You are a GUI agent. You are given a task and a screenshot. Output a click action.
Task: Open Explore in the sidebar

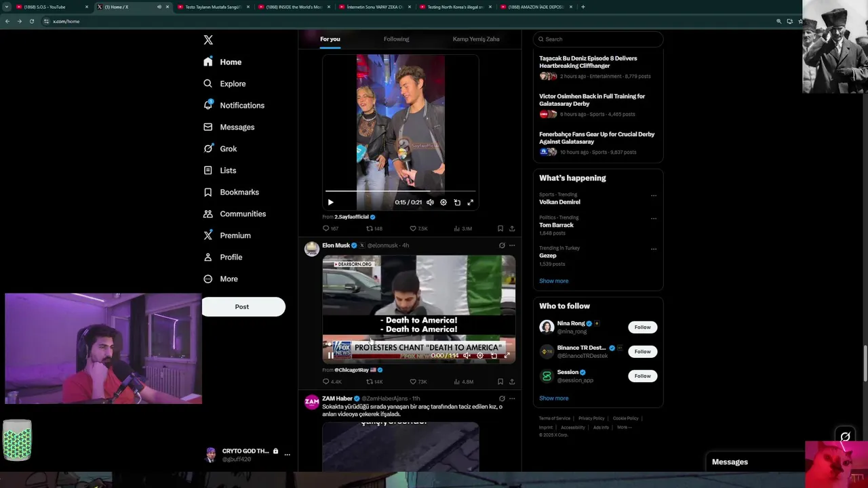224,83
